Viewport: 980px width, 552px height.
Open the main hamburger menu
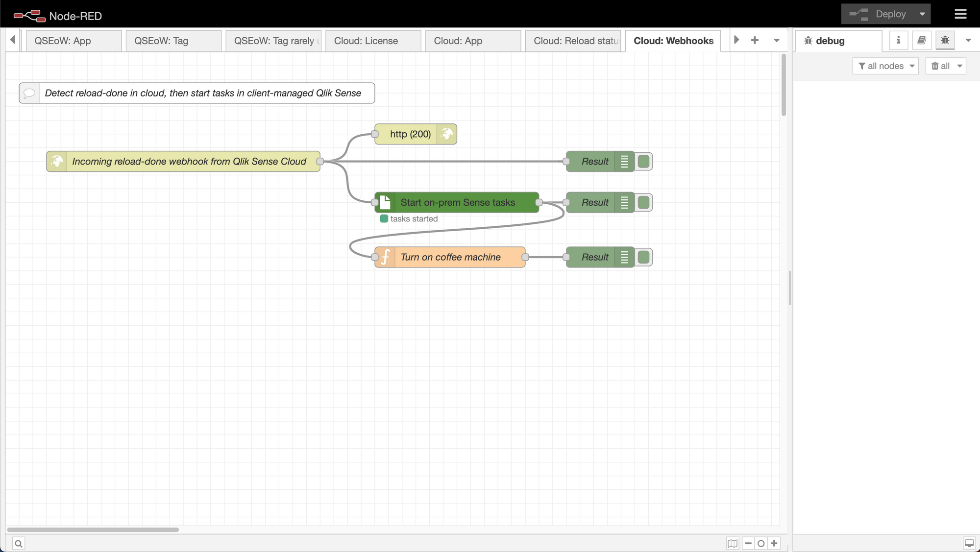click(960, 14)
